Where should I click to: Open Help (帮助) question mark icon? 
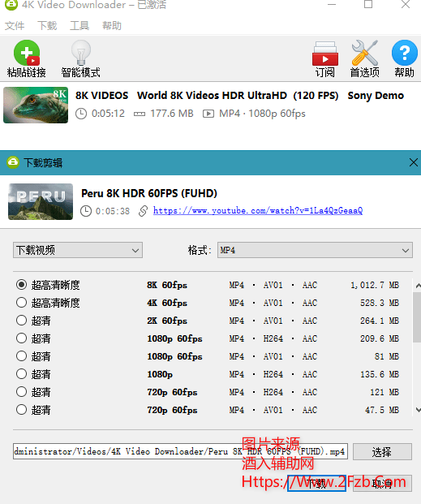(405, 53)
